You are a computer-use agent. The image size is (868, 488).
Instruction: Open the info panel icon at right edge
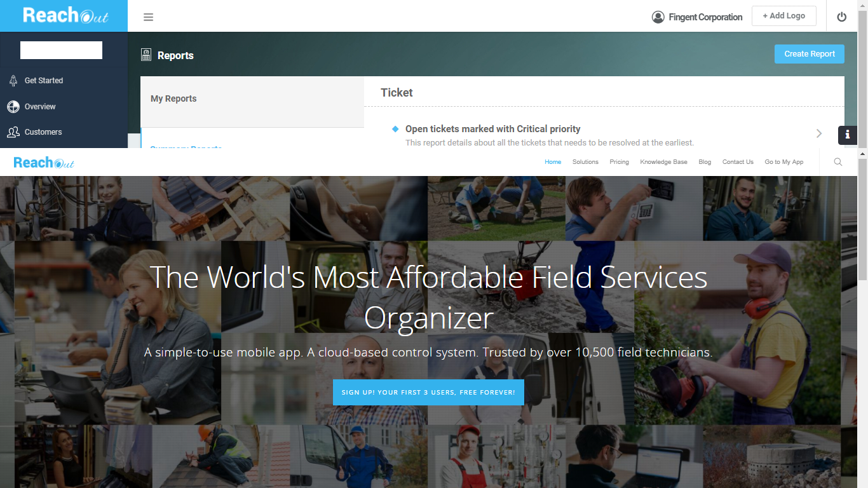coord(848,135)
